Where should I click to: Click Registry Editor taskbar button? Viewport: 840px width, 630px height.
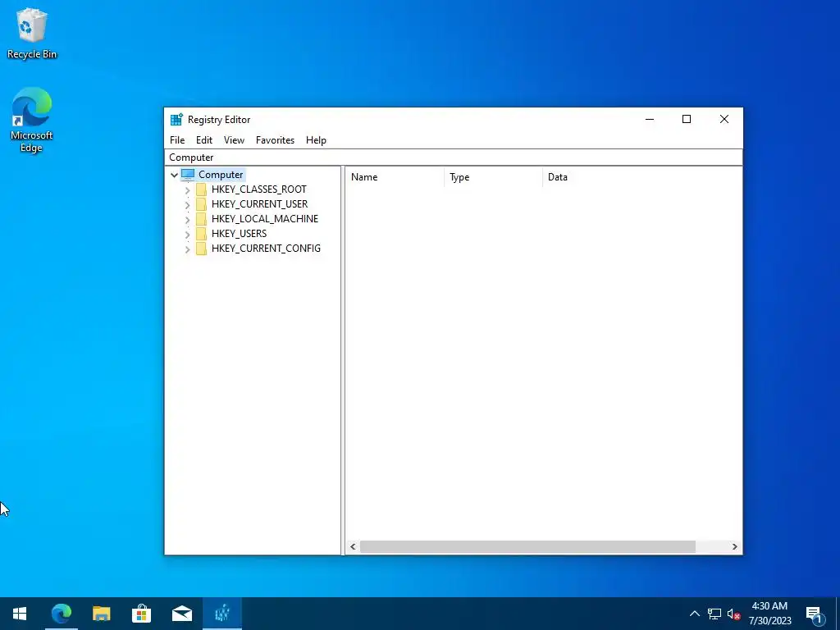point(222,614)
